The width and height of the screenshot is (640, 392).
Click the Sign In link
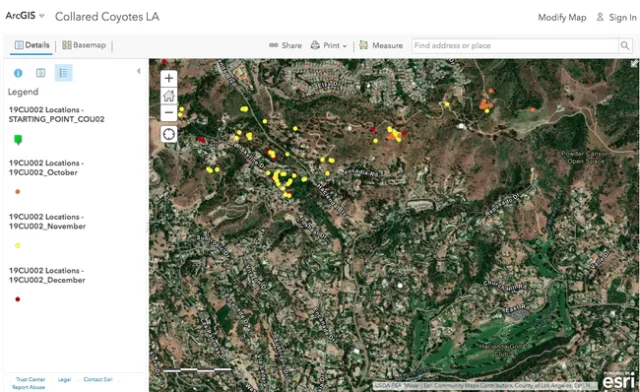pos(617,18)
